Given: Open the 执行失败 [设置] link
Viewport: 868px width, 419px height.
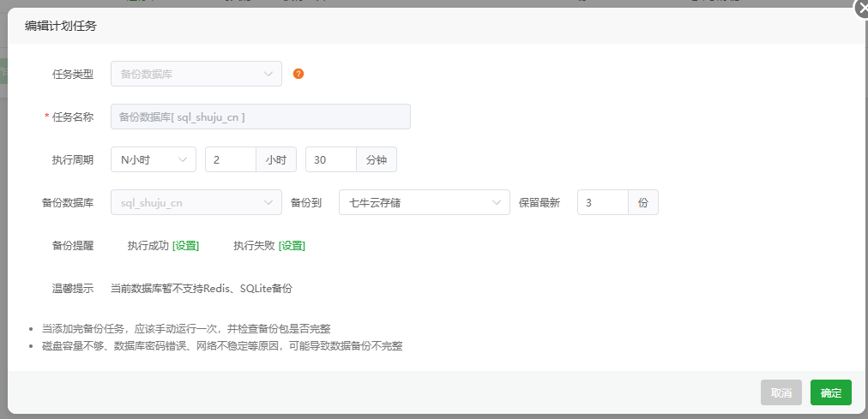Looking at the screenshot, I should pos(292,246).
